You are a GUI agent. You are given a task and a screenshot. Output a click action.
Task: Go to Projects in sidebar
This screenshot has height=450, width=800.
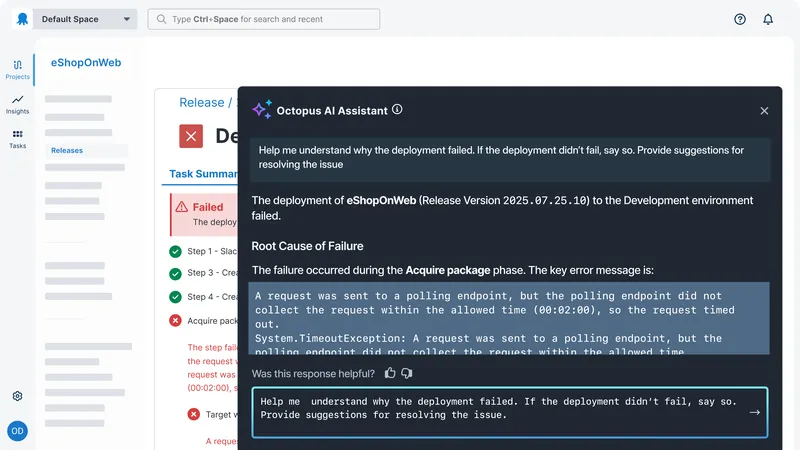(x=17, y=69)
